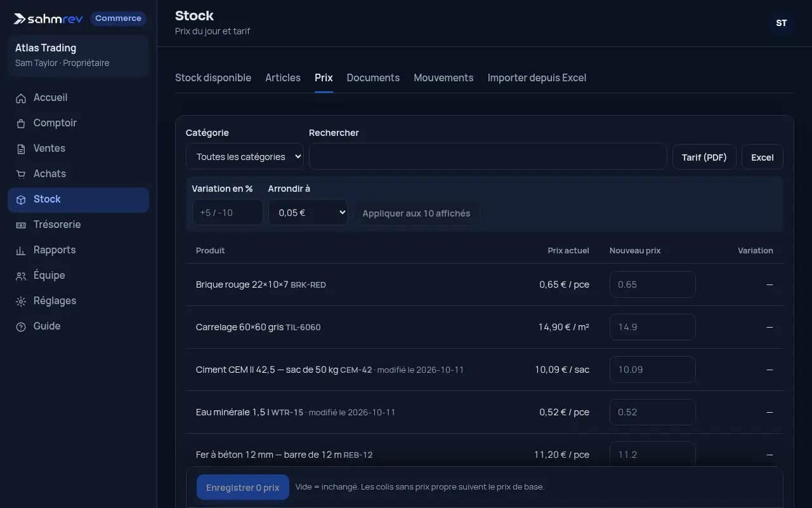This screenshot has width=812, height=508.
Task: Click the Comptoir shopping bag icon
Action: [x=21, y=123]
